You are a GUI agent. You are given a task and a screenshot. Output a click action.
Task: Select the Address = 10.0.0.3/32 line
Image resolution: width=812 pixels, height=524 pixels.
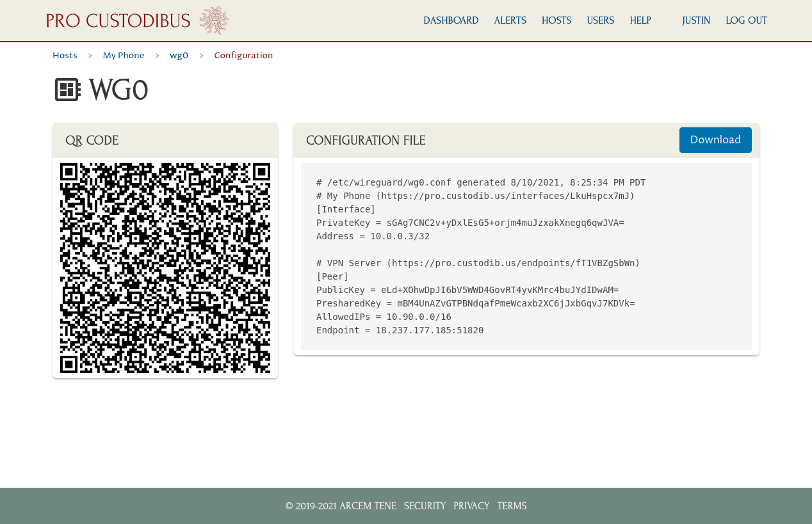coord(373,236)
